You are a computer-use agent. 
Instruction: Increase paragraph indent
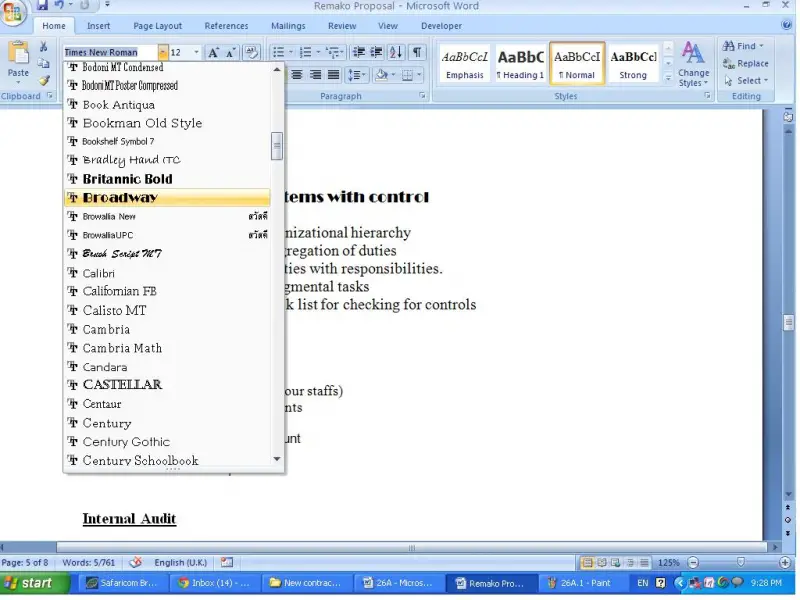[377, 52]
